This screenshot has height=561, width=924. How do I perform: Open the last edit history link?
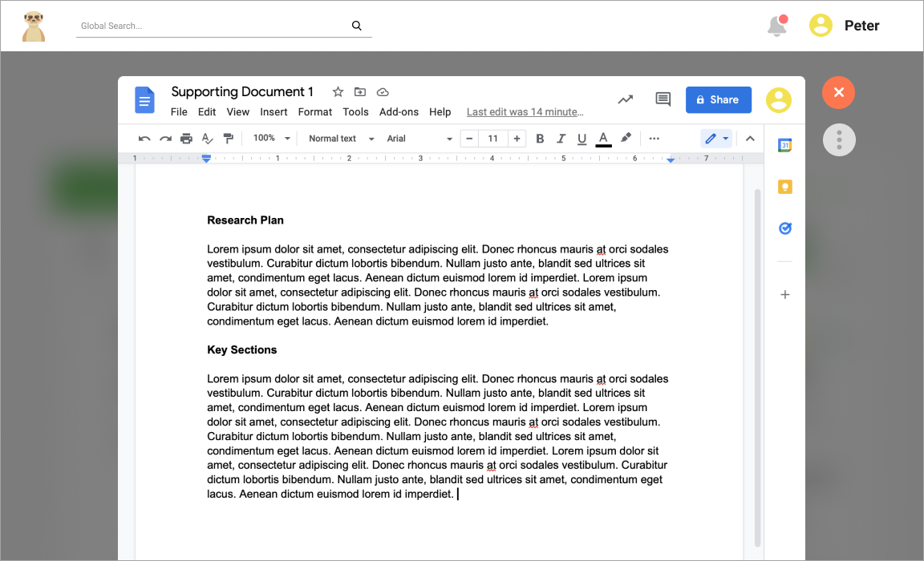(x=525, y=112)
